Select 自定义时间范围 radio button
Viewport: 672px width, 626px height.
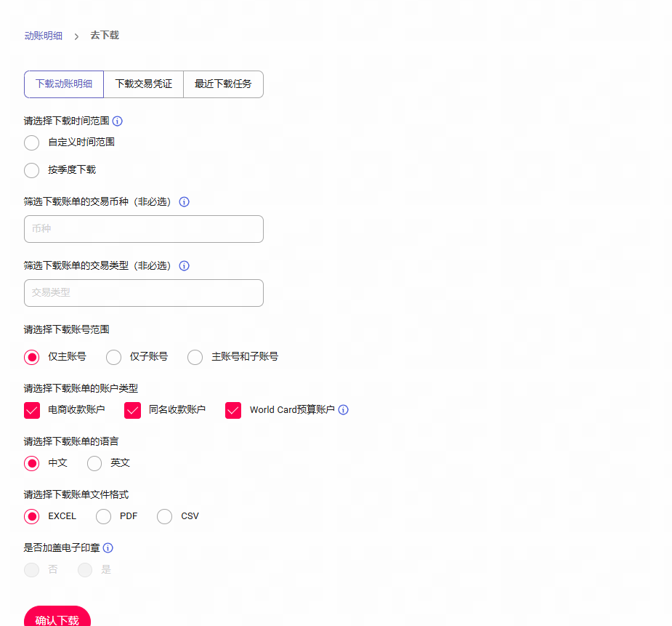coord(32,143)
